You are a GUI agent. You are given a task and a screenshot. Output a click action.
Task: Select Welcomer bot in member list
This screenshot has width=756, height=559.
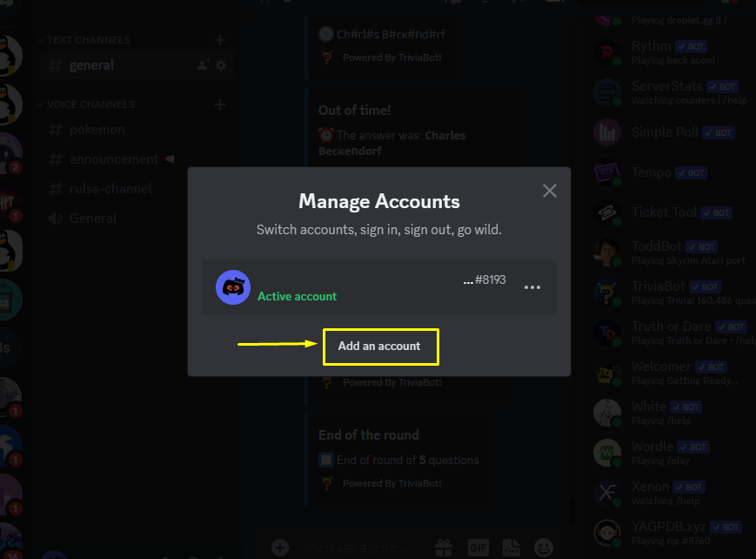[x=672, y=373]
